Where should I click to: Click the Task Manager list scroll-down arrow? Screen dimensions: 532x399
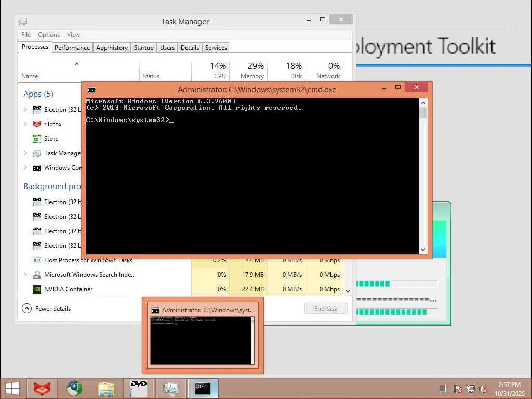(x=348, y=291)
